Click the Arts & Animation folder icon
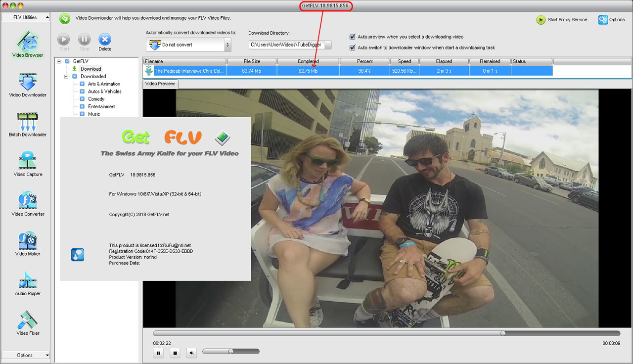Image resolution: width=633 pixels, height=364 pixels. (82, 84)
